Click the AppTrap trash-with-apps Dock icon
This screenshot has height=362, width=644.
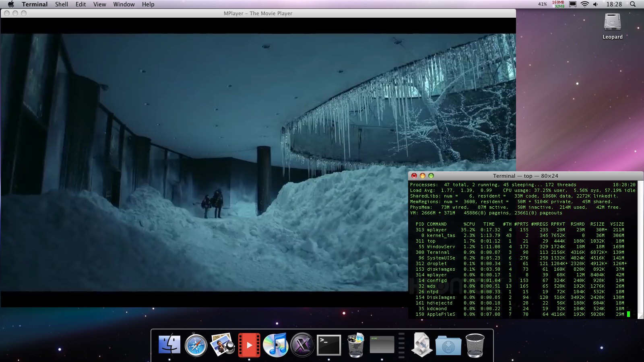coord(356,345)
